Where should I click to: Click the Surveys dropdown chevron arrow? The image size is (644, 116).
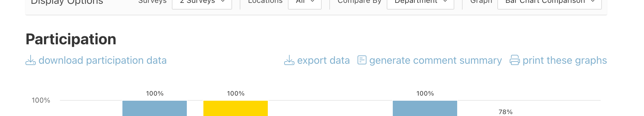(x=223, y=2)
